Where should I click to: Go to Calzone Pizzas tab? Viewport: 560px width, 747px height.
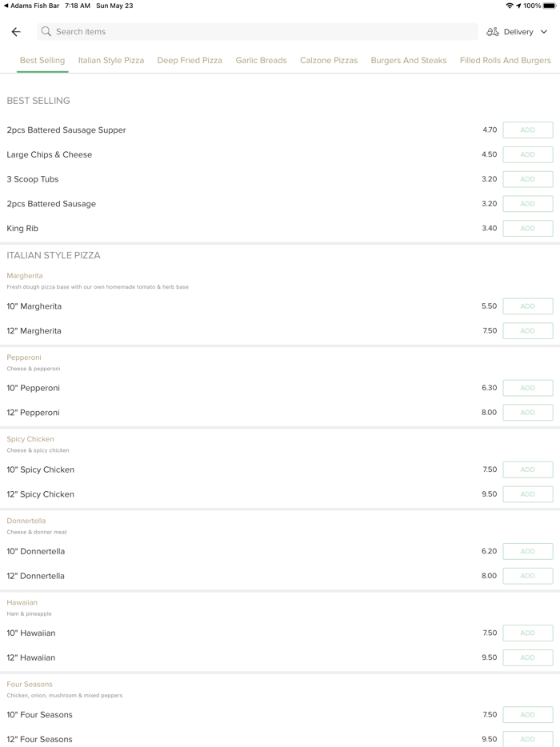tap(329, 60)
